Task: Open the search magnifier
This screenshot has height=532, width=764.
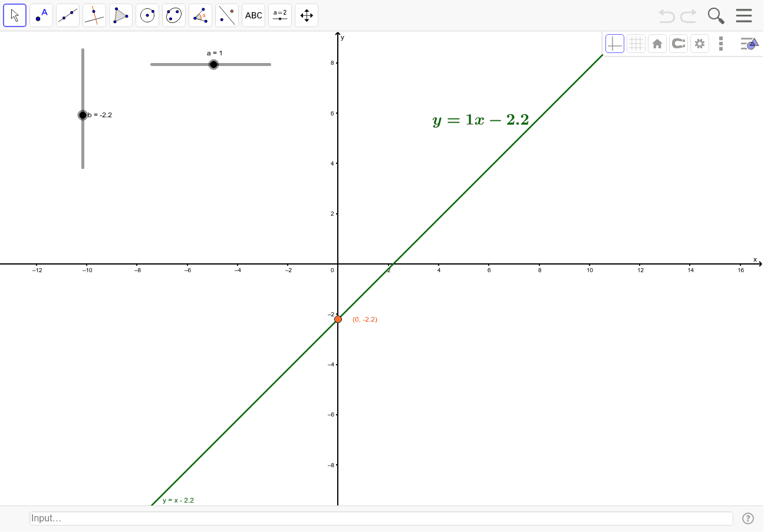Action: point(716,16)
